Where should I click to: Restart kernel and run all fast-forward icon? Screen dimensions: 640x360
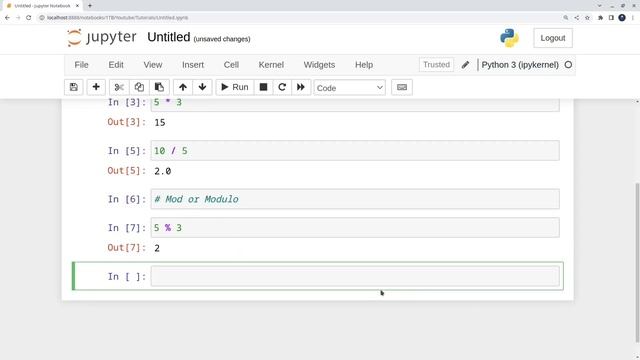[x=301, y=87]
